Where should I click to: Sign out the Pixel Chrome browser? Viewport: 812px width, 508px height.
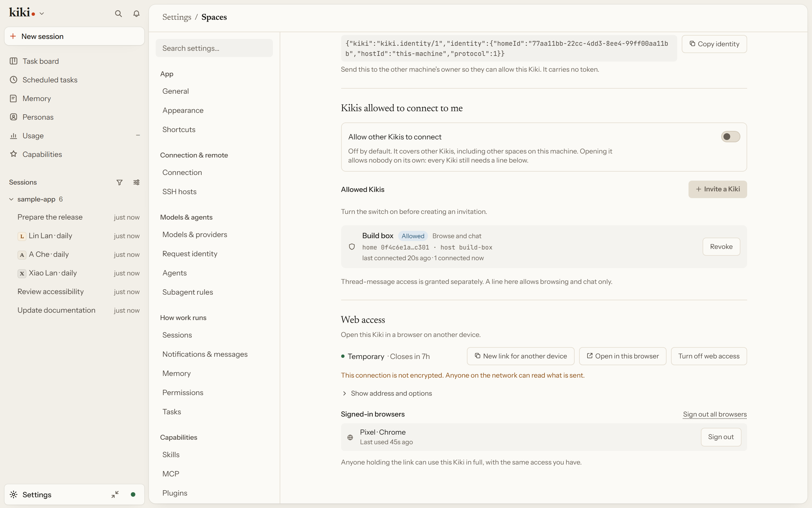pyautogui.click(x=721, y=437)
